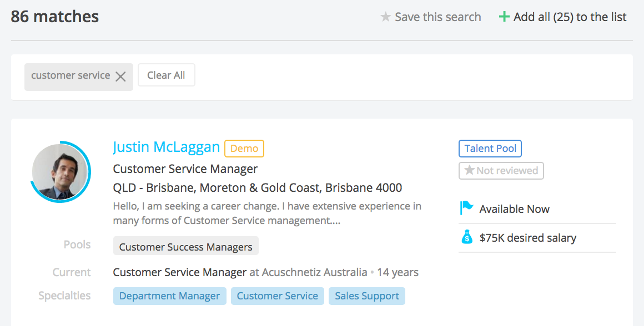Open Justin McLaggan's profile photo

[60, 172]
